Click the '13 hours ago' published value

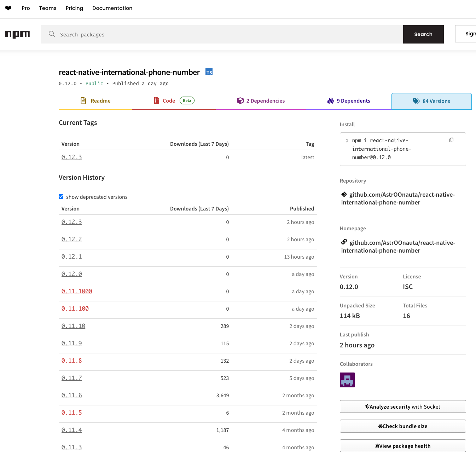tap(299, 257)
